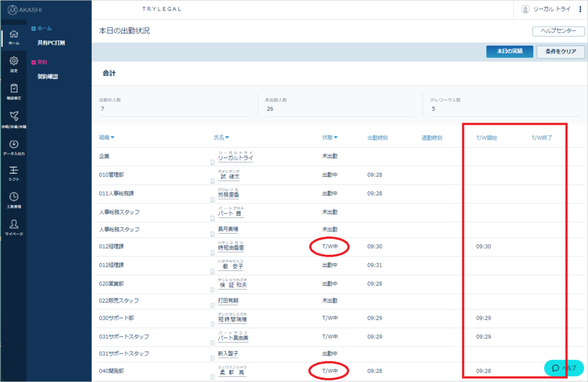Click the user avatar icon
The height and width of the screenshot is (382, 588).
[x=526, y=9]
